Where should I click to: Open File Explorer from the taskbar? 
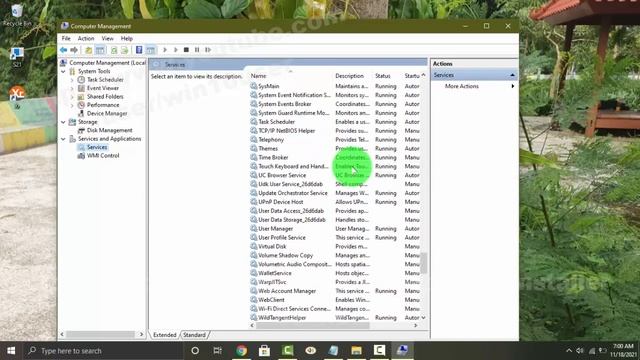(x=356, y=351)
